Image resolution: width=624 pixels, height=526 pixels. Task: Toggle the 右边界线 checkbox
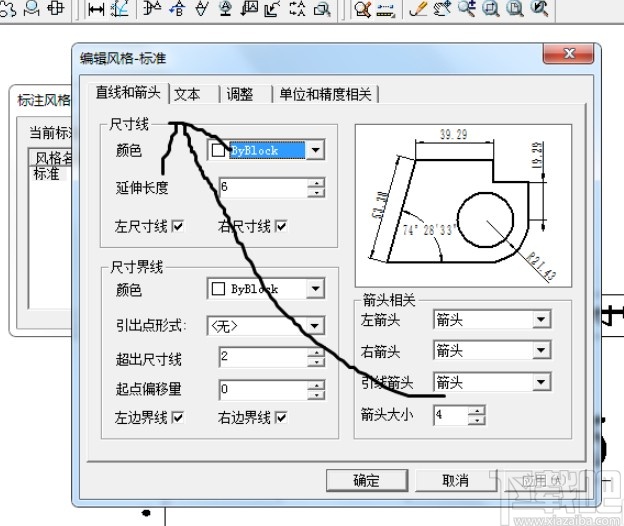click(281, 417)
